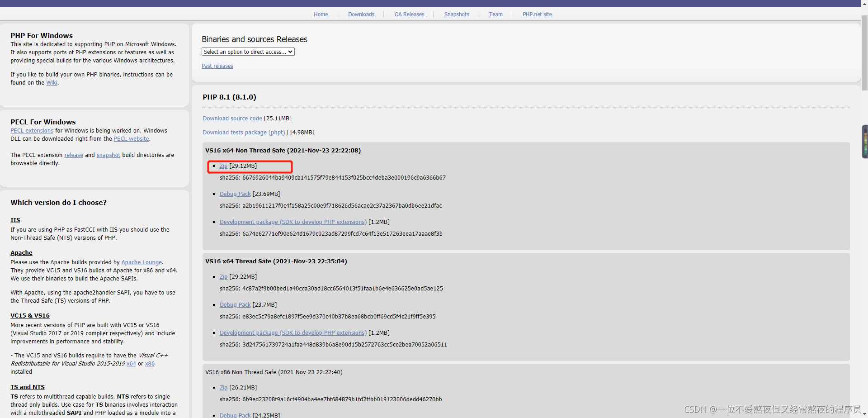Click the Apache heading in sidebar
This screenshot has height=418, width=868.
pyautogui.click(x=21, y=253)
